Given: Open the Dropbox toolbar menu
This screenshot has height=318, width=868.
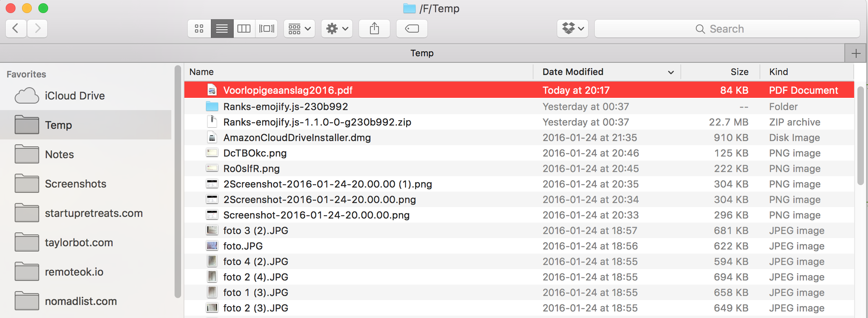Looking at the screenshot, I should [x=573, y=29].
